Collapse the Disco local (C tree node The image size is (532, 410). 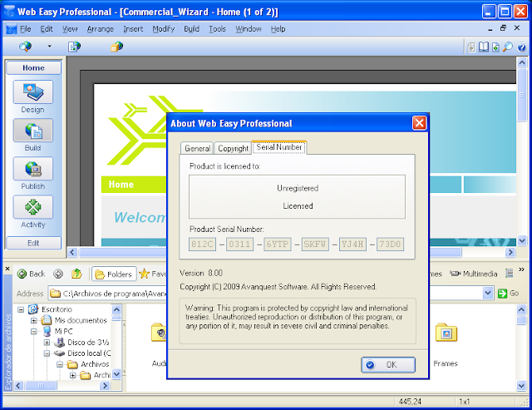tap(47, 353)
